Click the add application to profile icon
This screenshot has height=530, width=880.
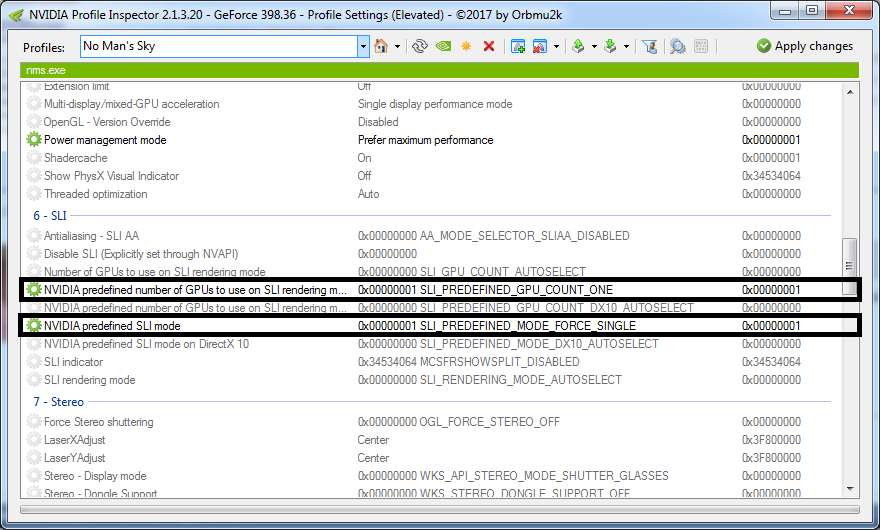click(x=518, y=46)
